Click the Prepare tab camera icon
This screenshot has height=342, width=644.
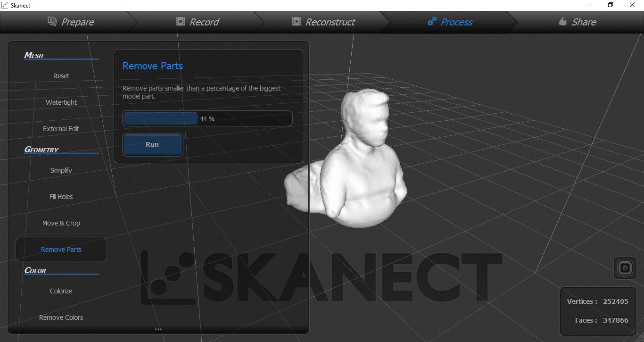pos(52,21)
